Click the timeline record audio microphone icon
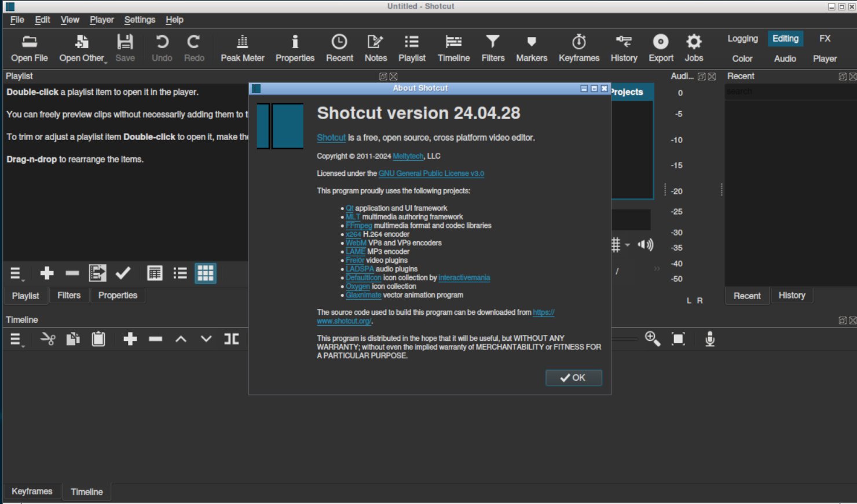The width and height of the screenshot is (857, 504). click(709, 339)
